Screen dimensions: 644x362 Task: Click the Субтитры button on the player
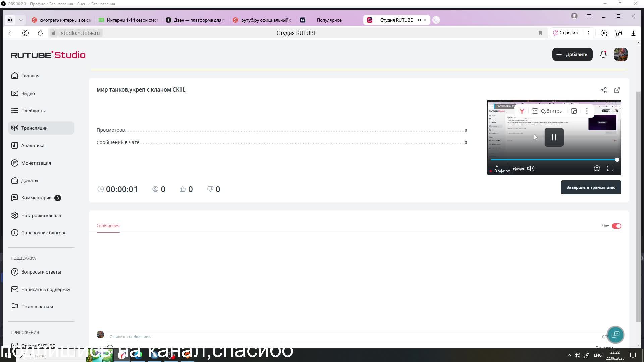547,111
